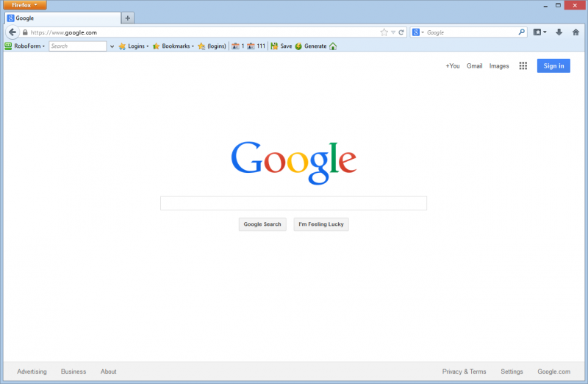Open the Business footer link
The image size is (588, 384).
(x=73, y=371)
